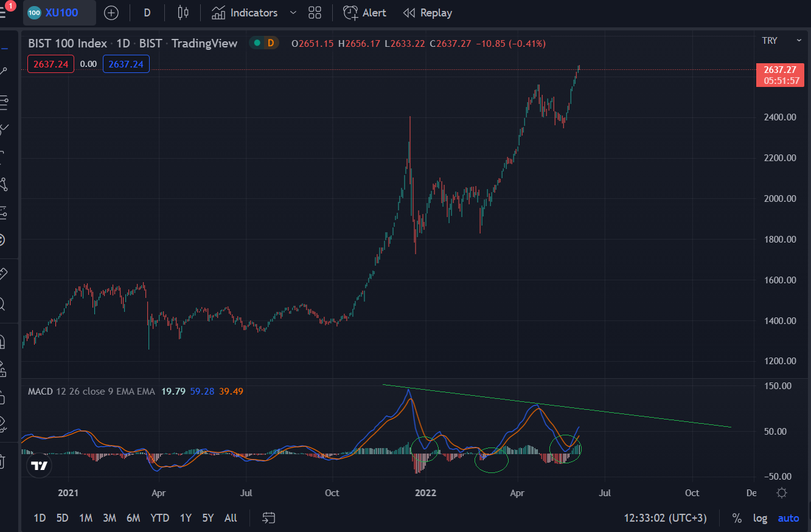Add a symbol with the plus icon
The height and width of the screenshot is (532, 811).
tap(111, 13)
